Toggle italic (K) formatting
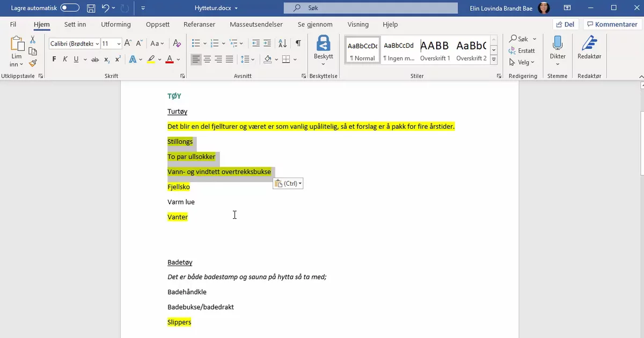The height and width of the screenshot is (338, 644). (65, 60)
